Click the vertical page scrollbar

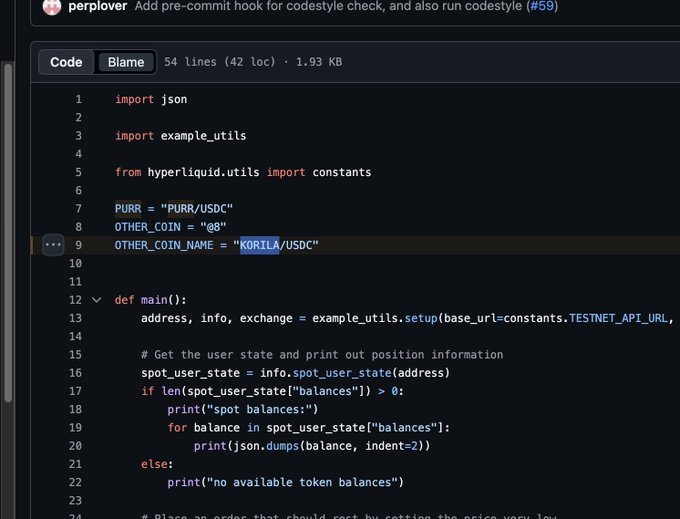click(x=8, y=233)
